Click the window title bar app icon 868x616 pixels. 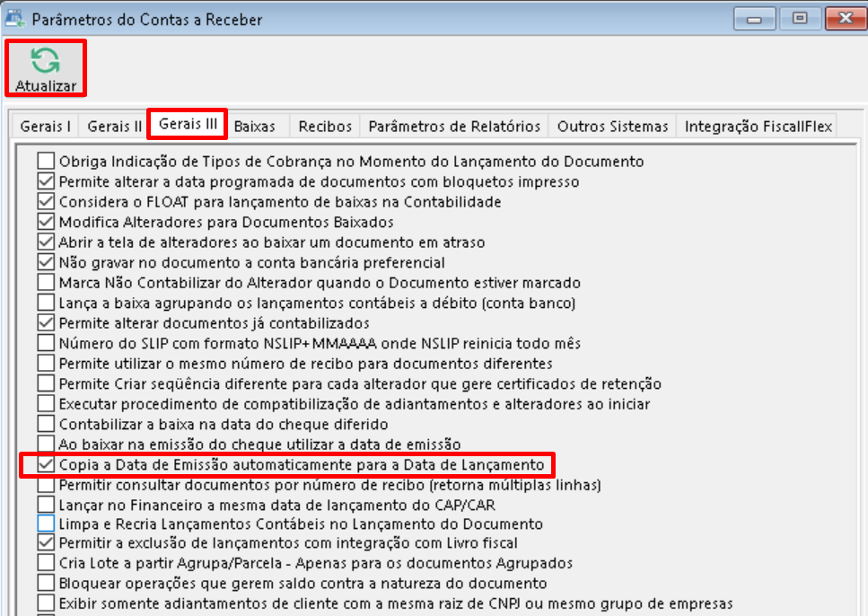click(x=15, y=19)
